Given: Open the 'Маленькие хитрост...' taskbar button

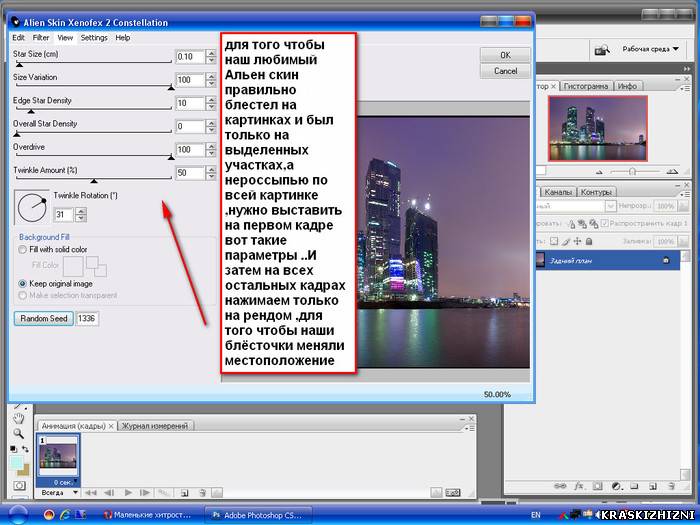Looking at the screenshot, I should (148, 515).
